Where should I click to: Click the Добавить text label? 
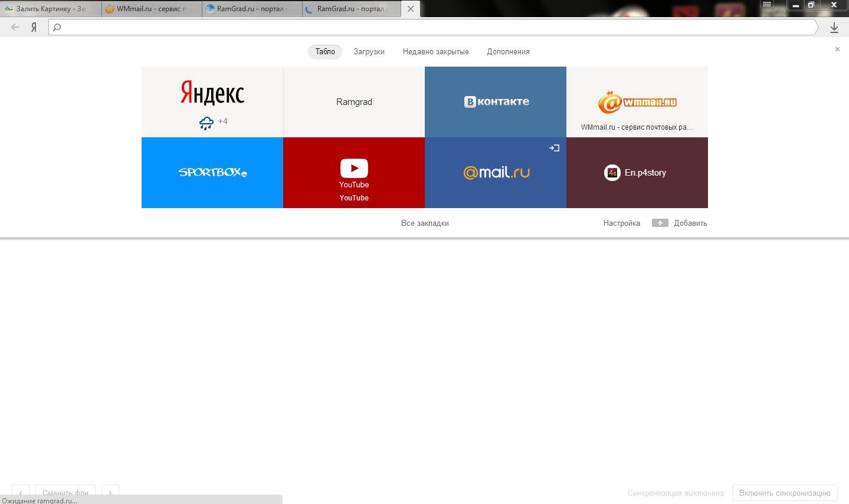pos(690,223)
